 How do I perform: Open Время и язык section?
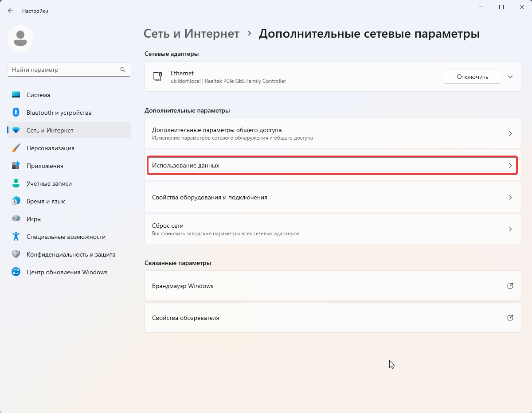(x=69, y=201)
